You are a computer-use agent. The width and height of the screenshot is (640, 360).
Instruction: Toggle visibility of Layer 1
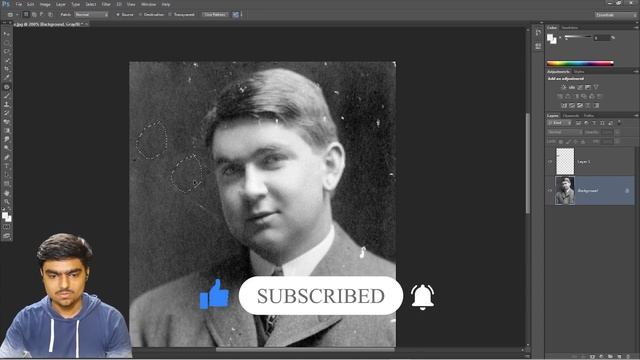[x=550, y=162]
